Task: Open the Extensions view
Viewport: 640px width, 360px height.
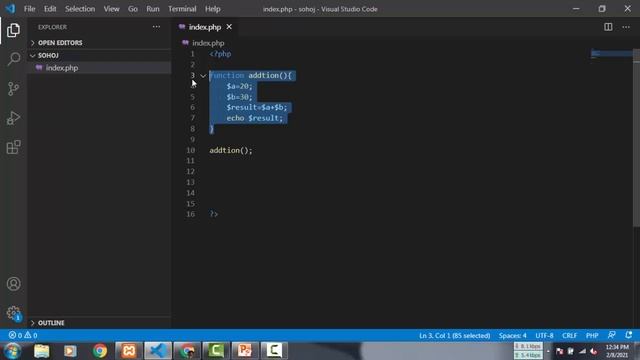Action: click(13, 147)
